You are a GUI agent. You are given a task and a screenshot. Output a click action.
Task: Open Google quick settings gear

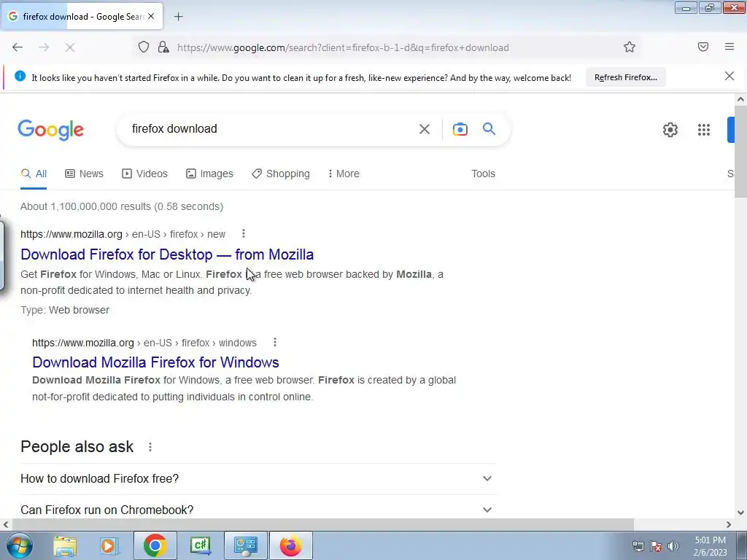point(670,130)
